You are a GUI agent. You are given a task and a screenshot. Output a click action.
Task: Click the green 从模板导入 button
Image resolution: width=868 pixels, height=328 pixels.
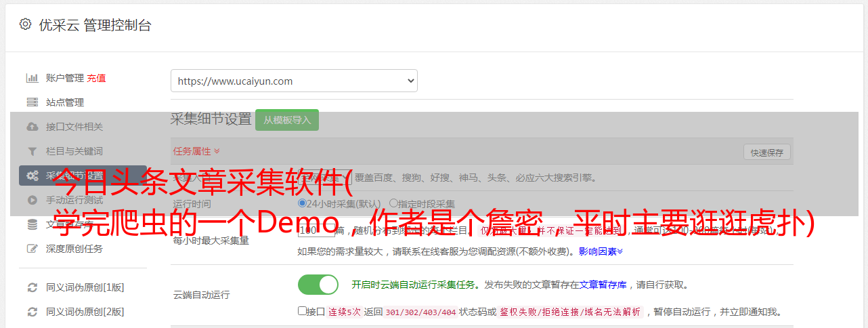click(287, 120)
